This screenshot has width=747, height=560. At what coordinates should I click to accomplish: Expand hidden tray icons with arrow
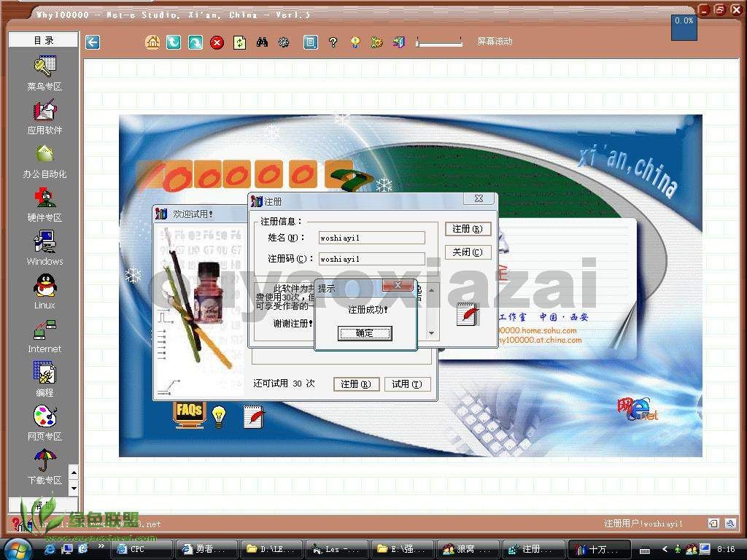coord(665,549)
